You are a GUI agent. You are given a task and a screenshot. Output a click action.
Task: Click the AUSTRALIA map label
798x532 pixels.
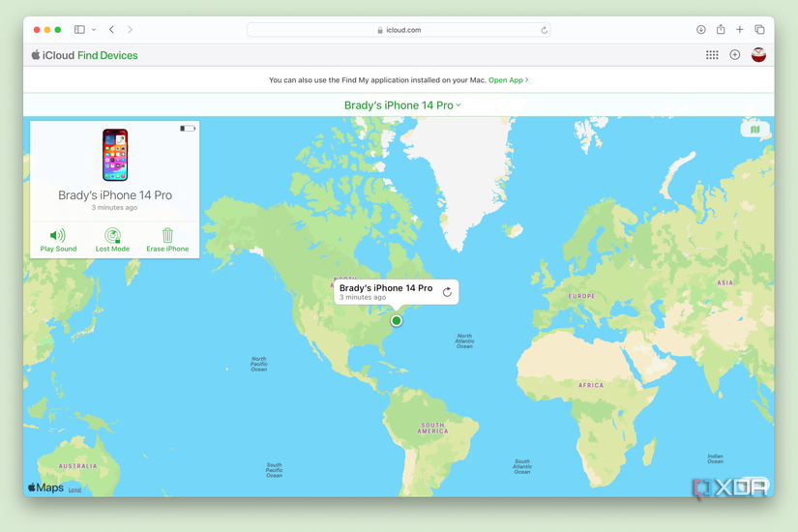click(x=77, y=466)
